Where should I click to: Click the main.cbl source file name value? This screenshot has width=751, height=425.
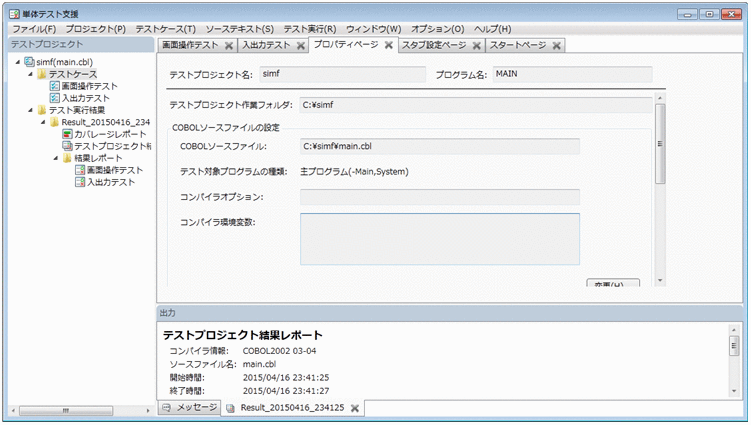coord(260,364)
